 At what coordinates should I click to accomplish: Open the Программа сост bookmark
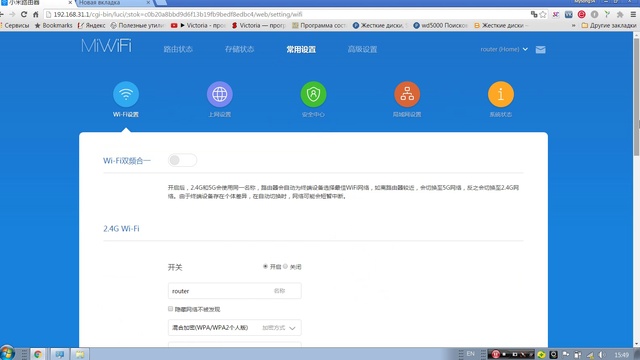tap(319, 25)
